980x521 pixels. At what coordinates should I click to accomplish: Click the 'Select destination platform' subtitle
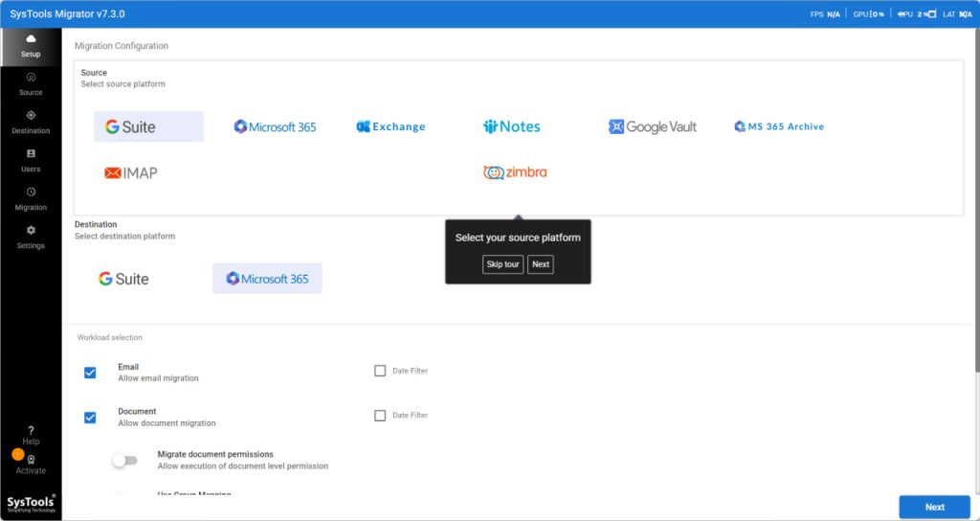point(125,237)
